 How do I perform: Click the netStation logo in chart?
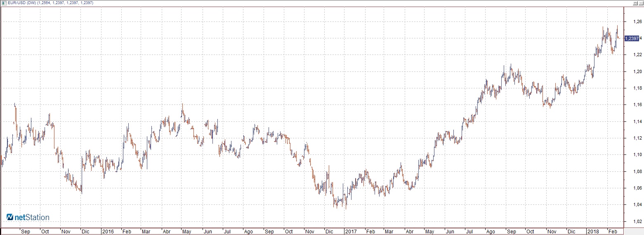click(x=28, y=217)
